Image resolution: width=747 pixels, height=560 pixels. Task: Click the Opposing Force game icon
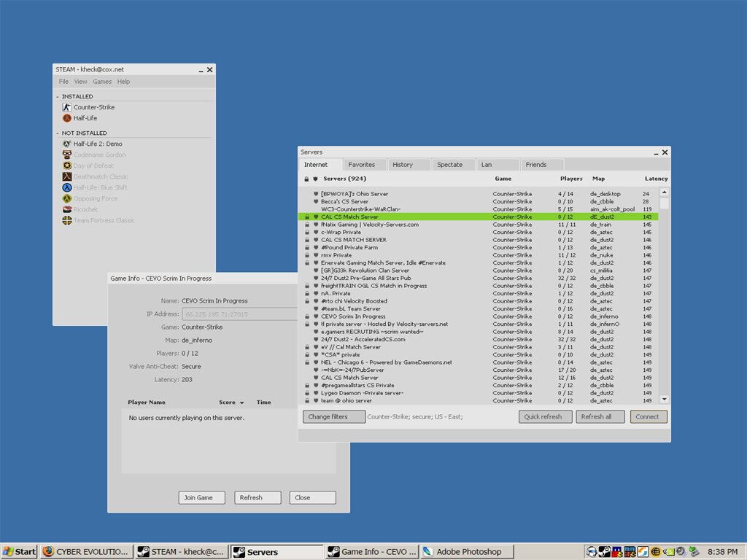[66, 198]
